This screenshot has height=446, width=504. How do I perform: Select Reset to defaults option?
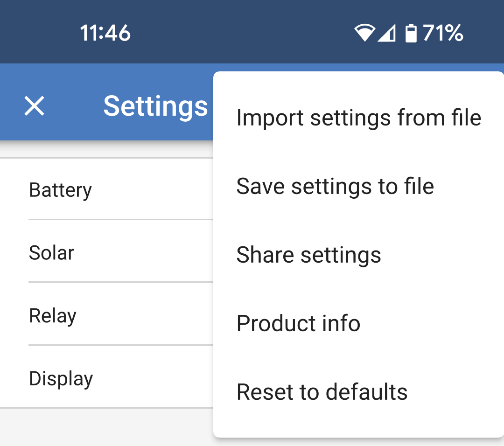coord(322,392)
